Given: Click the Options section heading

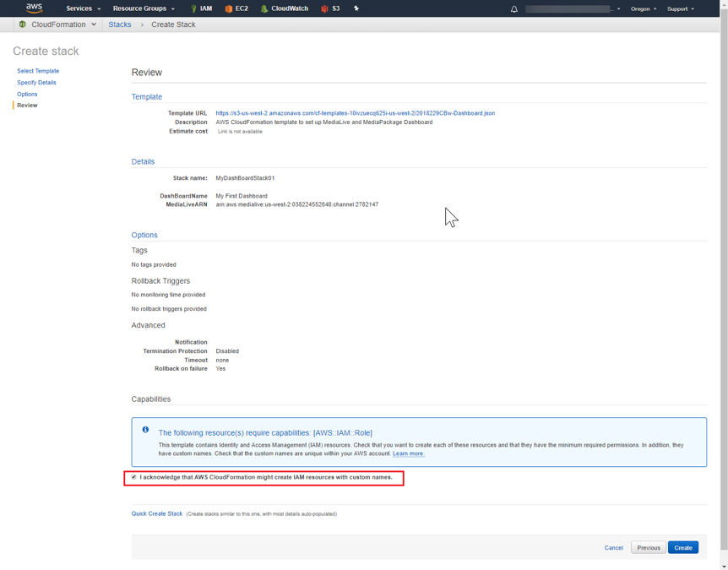Looking at the screenshot, I should pyautogui.click(x=144, y=235).
